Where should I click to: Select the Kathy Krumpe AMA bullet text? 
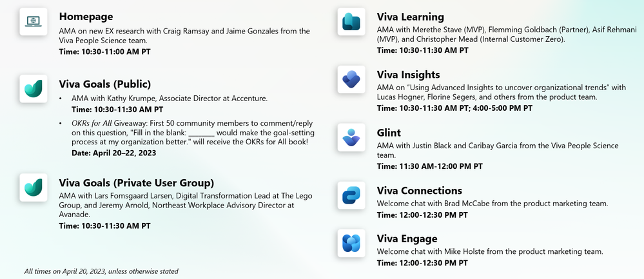click(169, 99)
